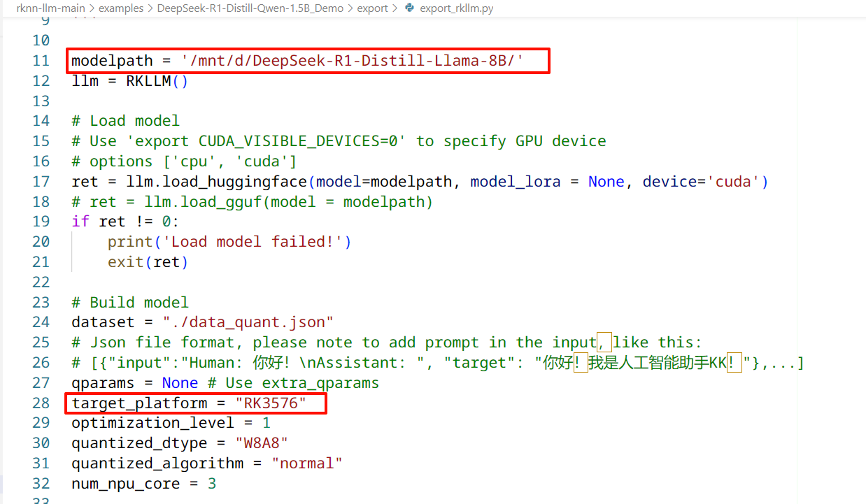Viewport: 866px width, 504px height.
Task: Click the "# options ['cpu', 'cuda']" comment
Action: pyautogui.click(x=184, y=161)
